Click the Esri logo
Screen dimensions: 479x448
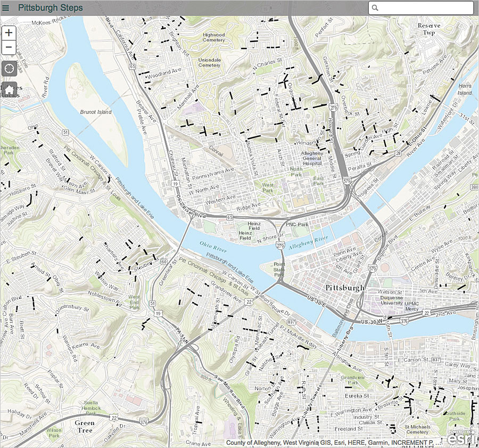[x=462, y=439]
